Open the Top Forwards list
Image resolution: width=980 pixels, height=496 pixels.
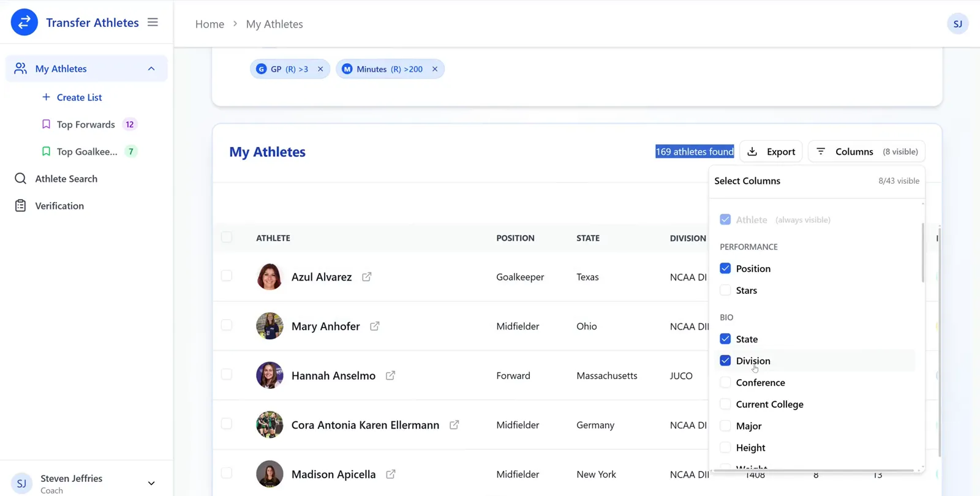86,124
